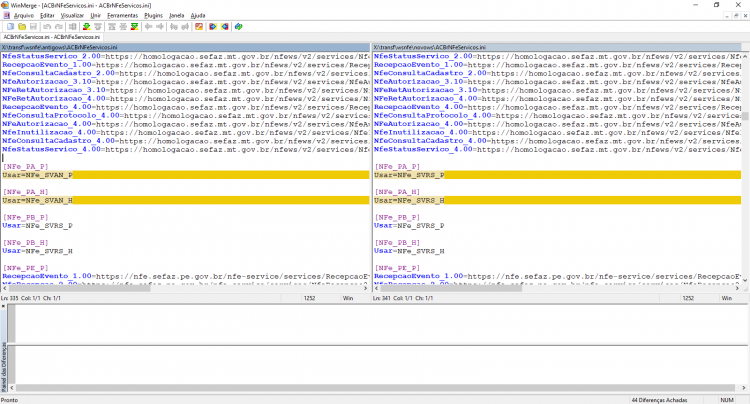Screen dimensions: 750x404
Task: Click the Open folder toolbar icon
Action: (x=22, y=26)
